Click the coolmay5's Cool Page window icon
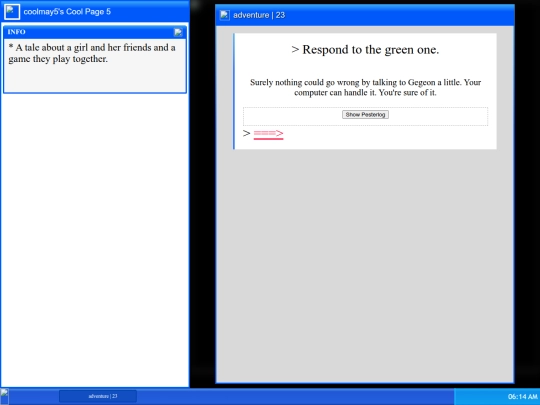 click(12, 12)
